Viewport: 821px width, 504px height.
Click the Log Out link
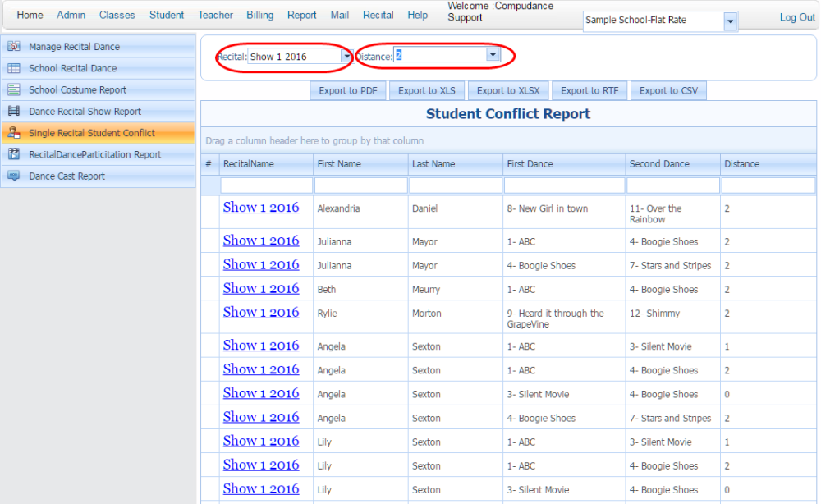(797, 17)
